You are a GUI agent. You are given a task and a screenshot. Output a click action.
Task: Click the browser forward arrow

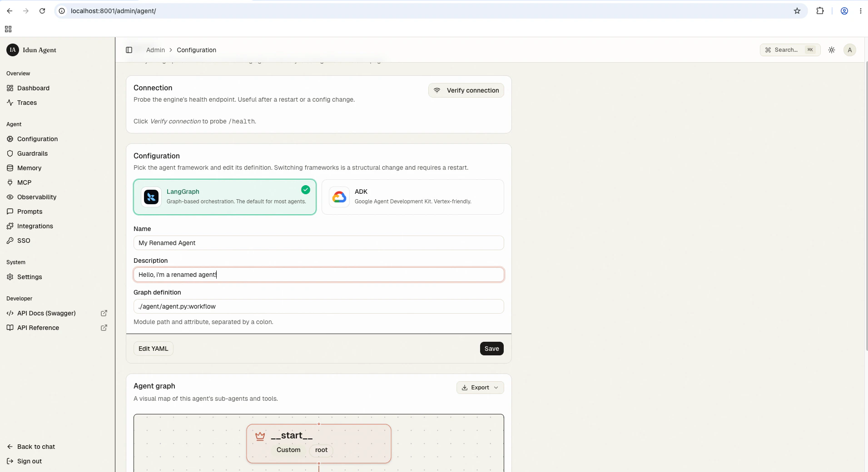pos(26,11)
